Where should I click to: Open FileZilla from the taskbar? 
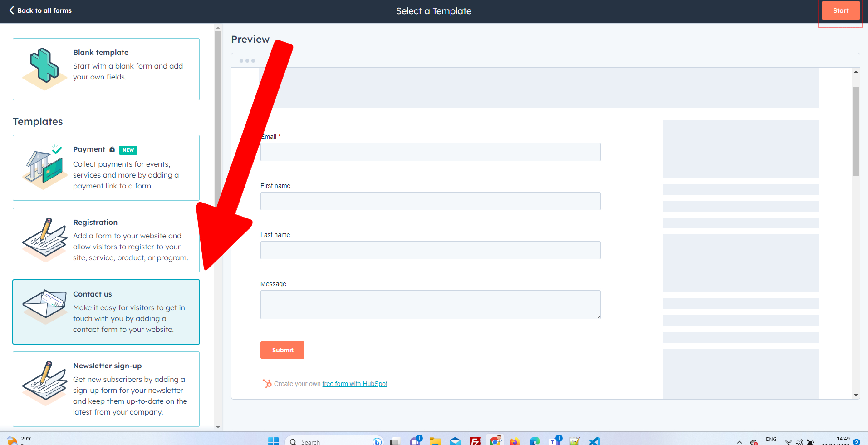[475, 441]
